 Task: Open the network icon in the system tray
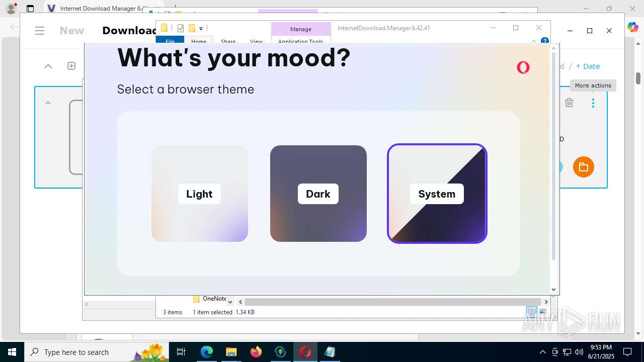tap(567, 352)
